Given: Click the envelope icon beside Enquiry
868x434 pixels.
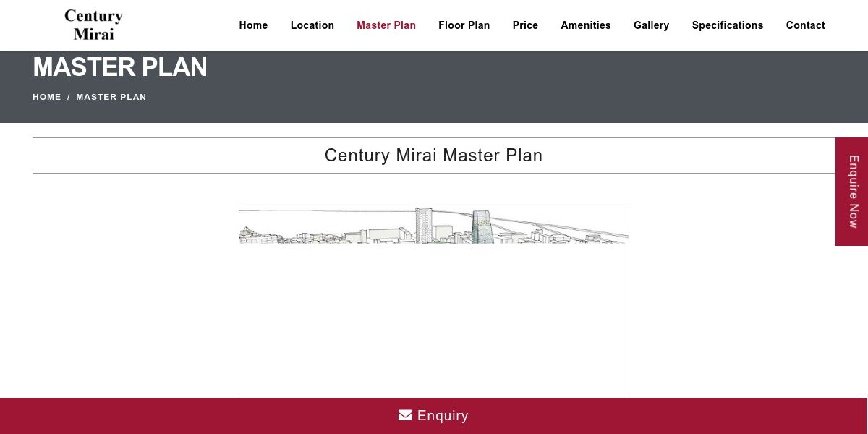Looking at the screenshot, I should 405,415.
